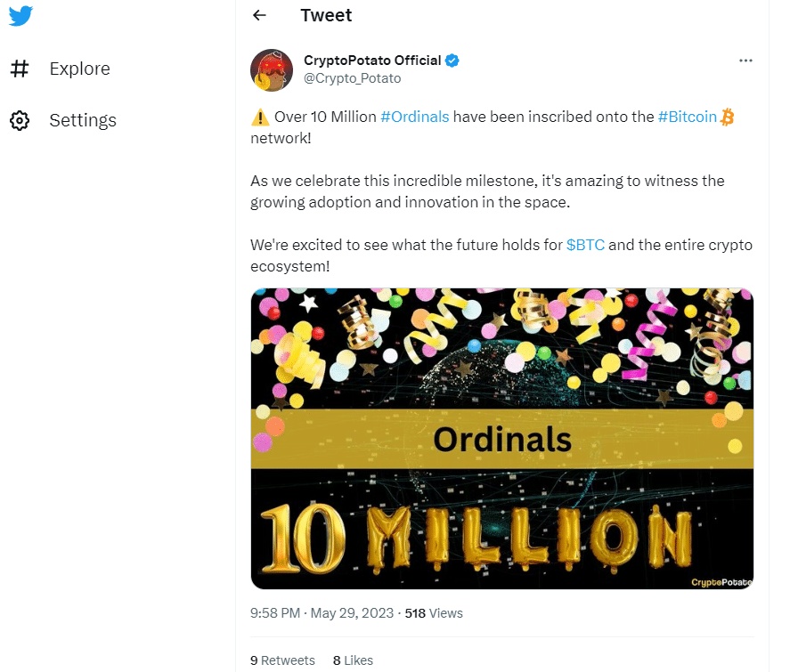Viewport: 790px width, 672px height.
Task: Open the three-dot tweet options menu
Action: pos(745,61)
